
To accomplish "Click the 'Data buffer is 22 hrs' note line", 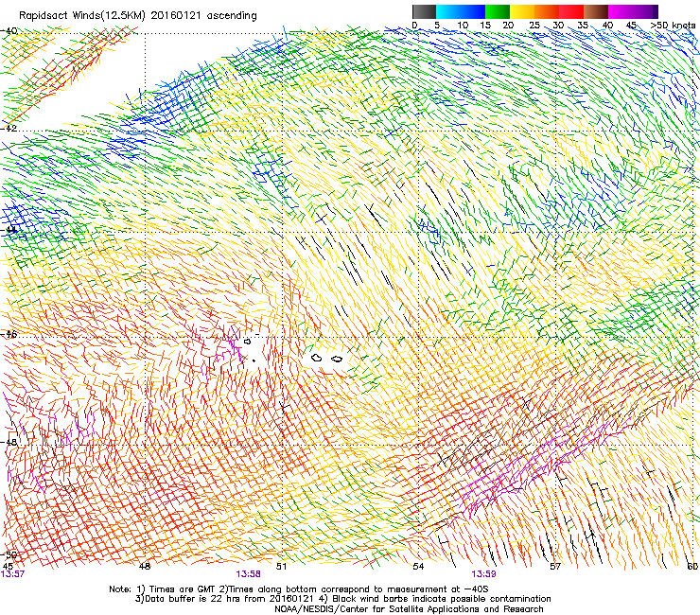I will 342,599.
